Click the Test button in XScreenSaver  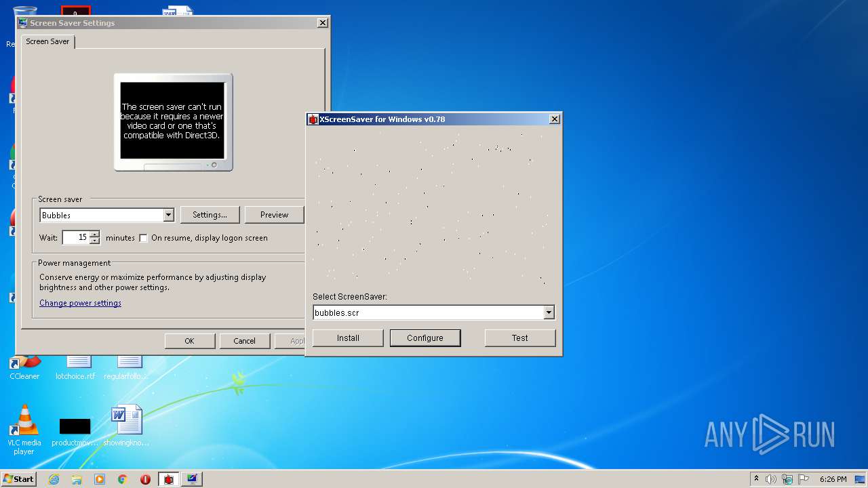[520, 338]
